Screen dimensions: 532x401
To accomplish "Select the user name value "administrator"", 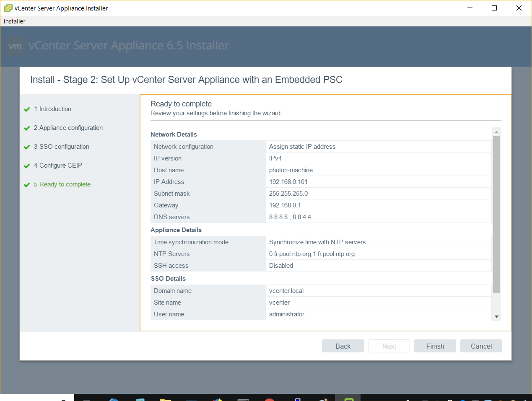I will (287, 314).
